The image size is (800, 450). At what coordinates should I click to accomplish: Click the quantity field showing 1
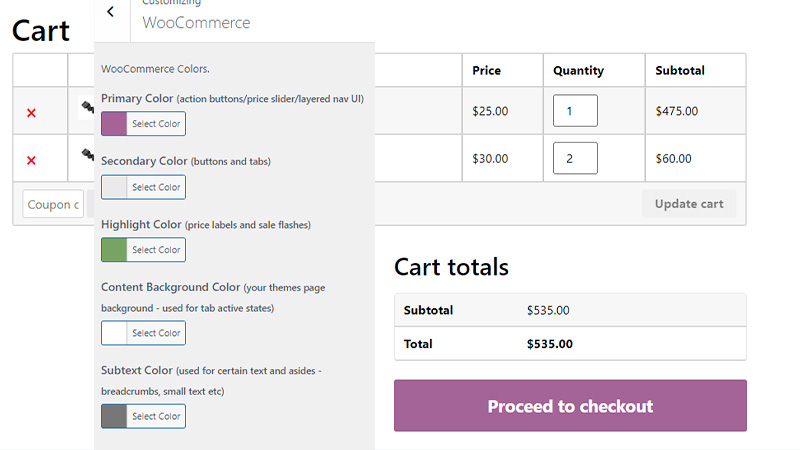575,111
